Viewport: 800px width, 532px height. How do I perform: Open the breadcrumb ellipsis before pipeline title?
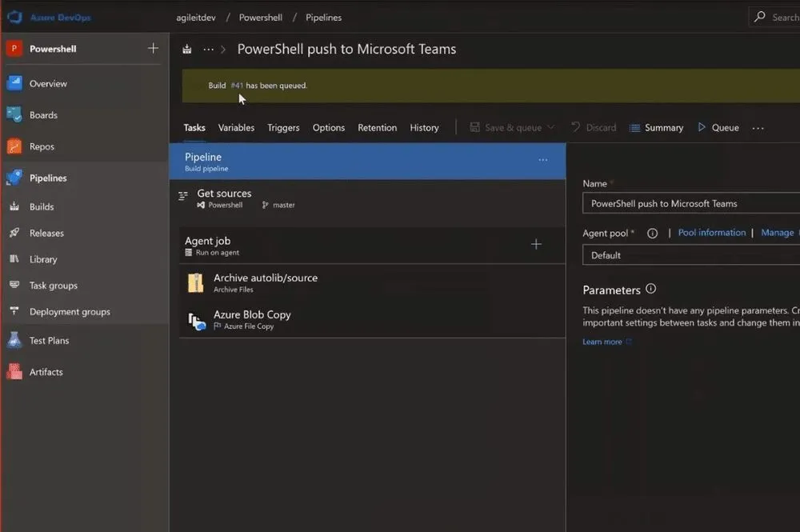pos(208,50)
